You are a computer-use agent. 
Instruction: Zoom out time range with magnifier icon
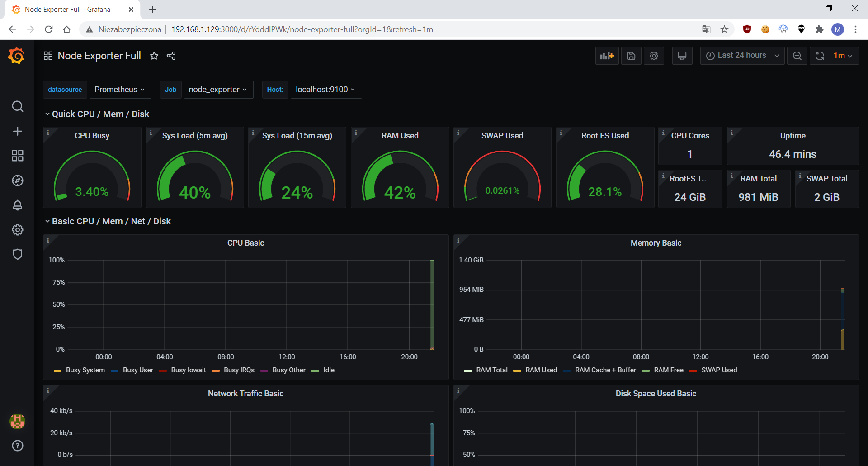coord(797,56)
